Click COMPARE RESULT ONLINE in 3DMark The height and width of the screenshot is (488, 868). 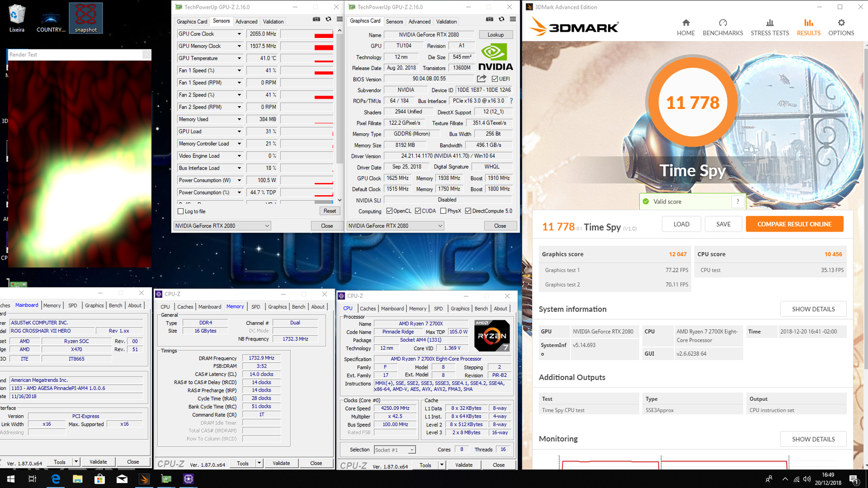point(794,223)
